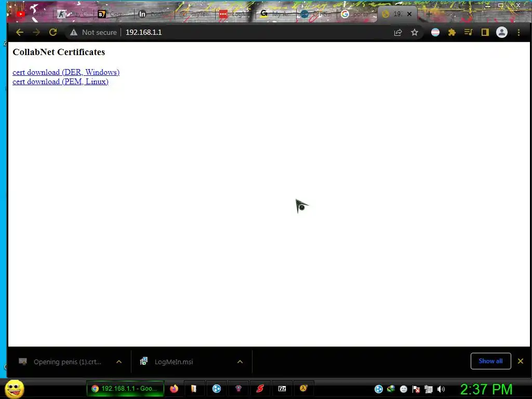The image size is (532, 399).
Task: Switch to the Comm tab
Action: pyautogui.click(x=114, y=14)
